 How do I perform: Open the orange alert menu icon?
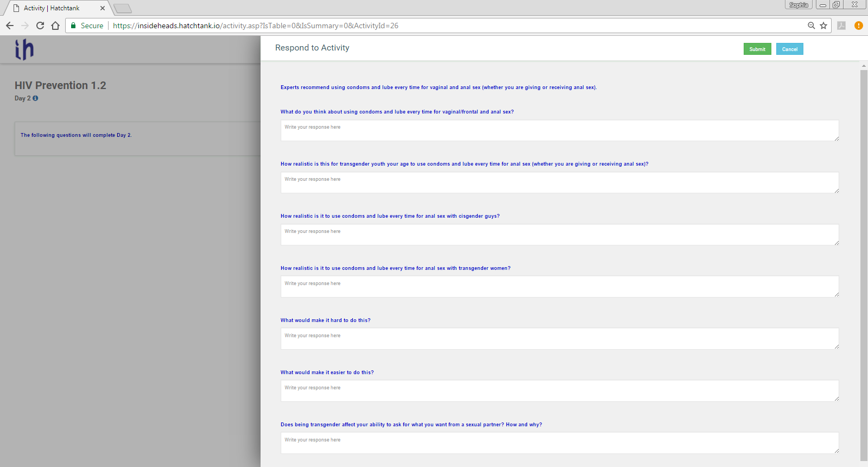[858, 26]
